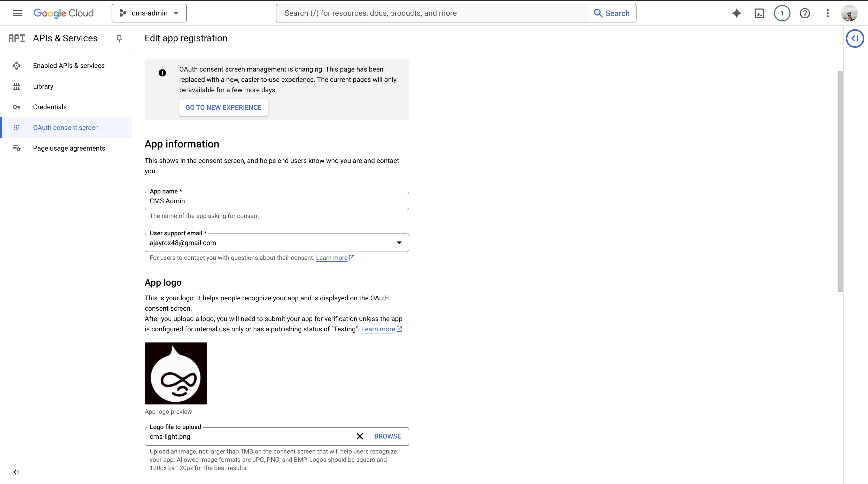Image resolution: width=868 pixels, height=484 pixels.
Task: Expand the User support email dropdown
Action: (399, 243)
